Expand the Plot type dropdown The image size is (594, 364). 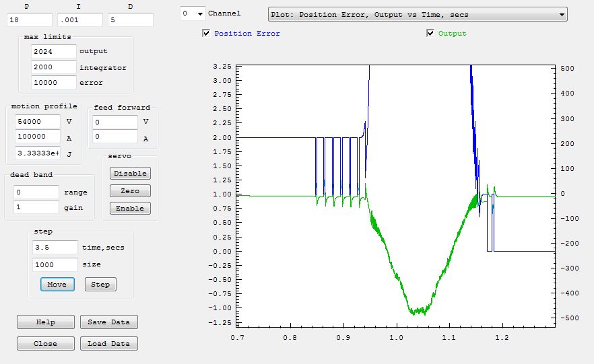[417, 14]
